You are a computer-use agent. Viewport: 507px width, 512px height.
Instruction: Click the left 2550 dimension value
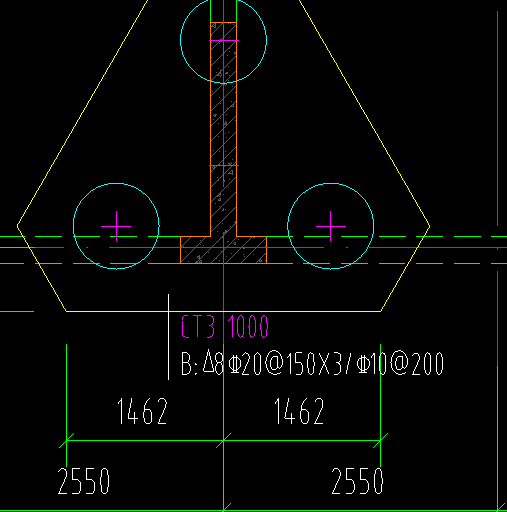pos(84,481)
